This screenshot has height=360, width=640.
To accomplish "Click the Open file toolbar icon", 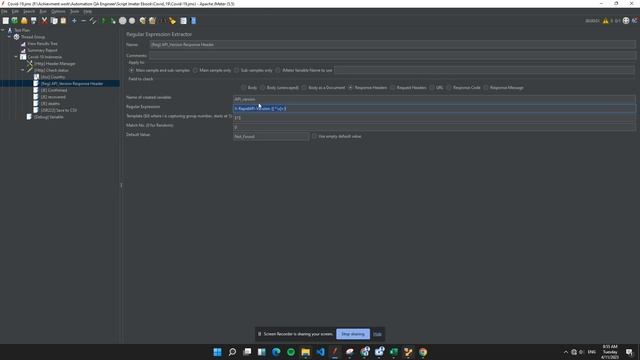I will [24, 20].
